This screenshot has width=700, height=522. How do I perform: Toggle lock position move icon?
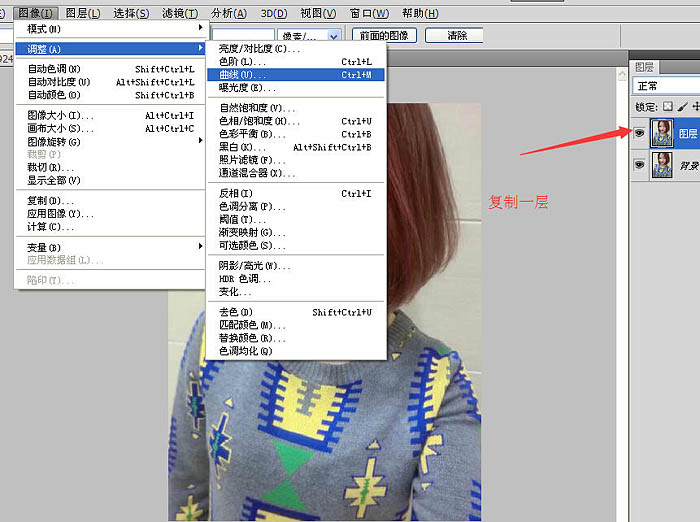pos(696,106)
